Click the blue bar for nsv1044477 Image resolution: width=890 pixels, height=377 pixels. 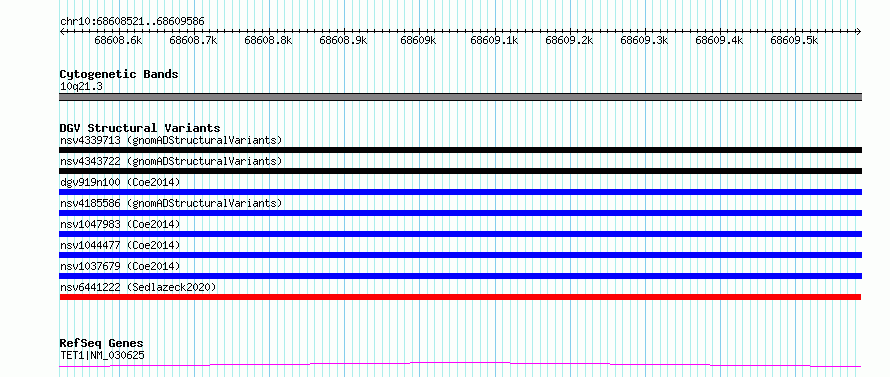click(461, 255)
